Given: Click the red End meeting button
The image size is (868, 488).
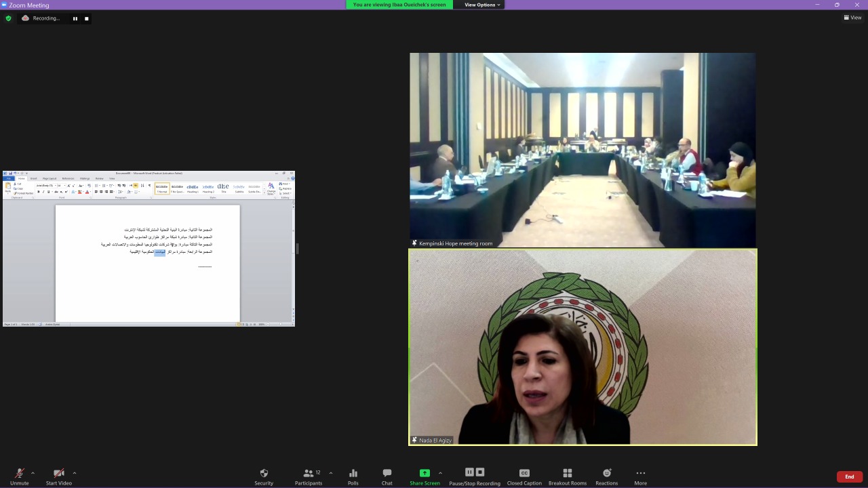Looking at the screenshot, I should [x=850, y=476].
